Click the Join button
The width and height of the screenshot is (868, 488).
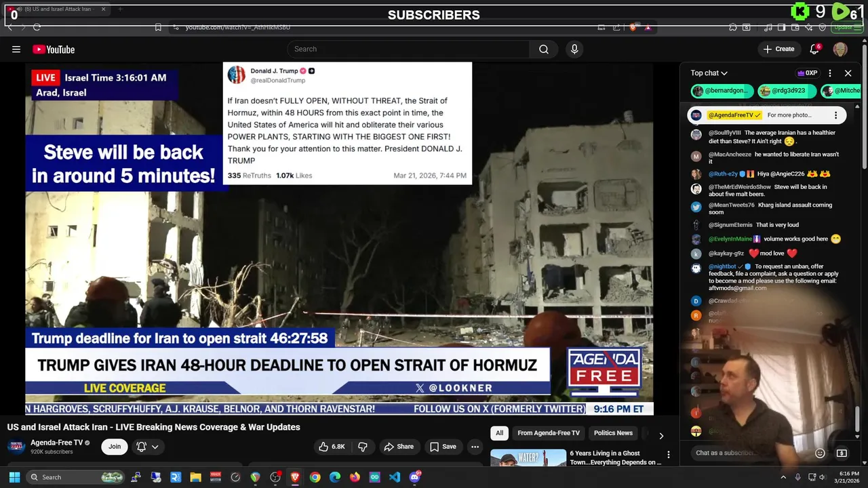[x=115, y=447]
